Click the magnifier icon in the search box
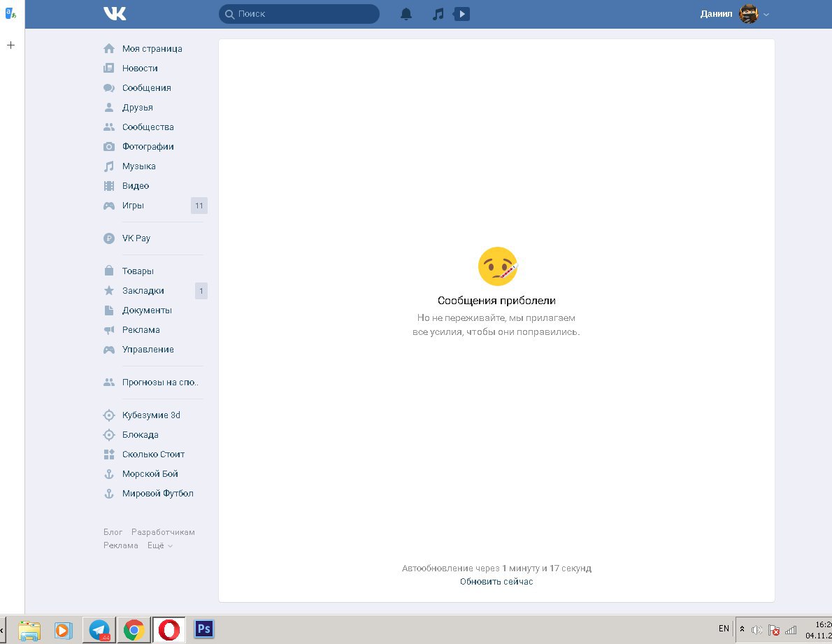Viewport: 832px width, 644px height. tap(230, 14)
